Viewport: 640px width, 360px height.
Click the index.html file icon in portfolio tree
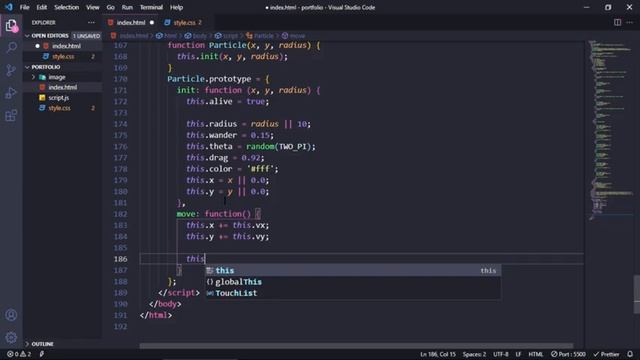(42, 87)
